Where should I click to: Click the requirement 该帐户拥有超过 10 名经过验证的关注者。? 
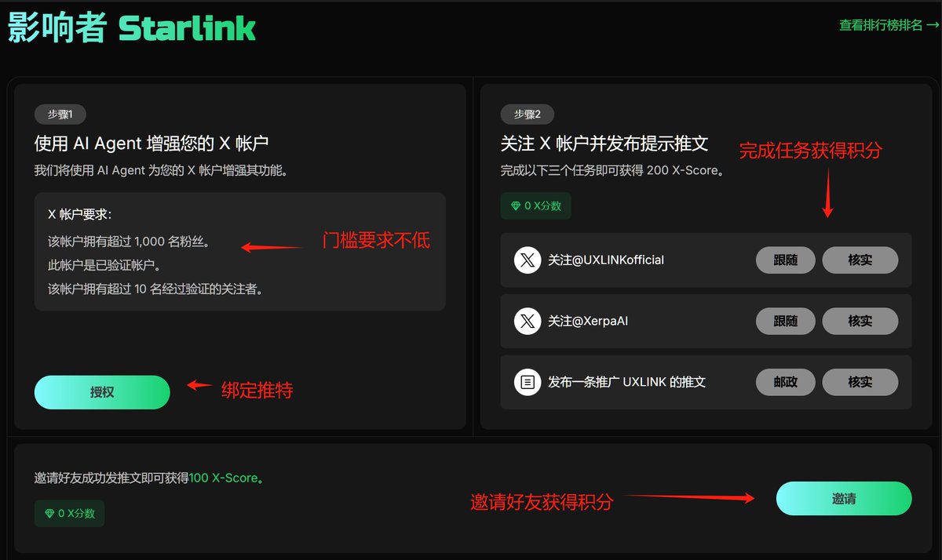155,289
